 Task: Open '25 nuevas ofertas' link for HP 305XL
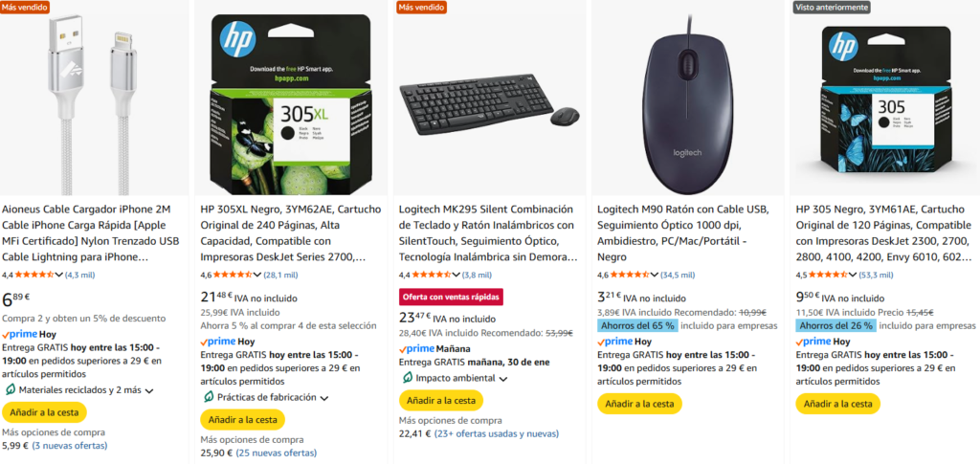[x=276, y=453]
